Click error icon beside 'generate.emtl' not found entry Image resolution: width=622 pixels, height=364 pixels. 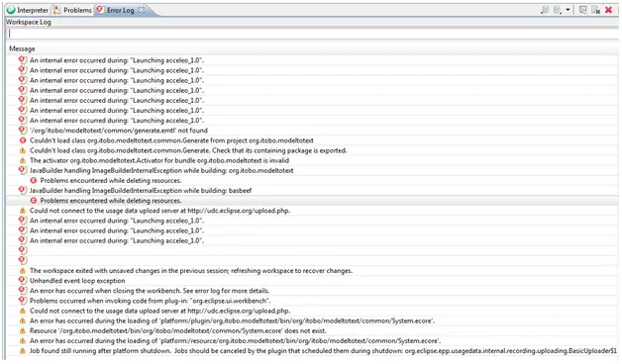pyautogui.click(x=23, y=130)
